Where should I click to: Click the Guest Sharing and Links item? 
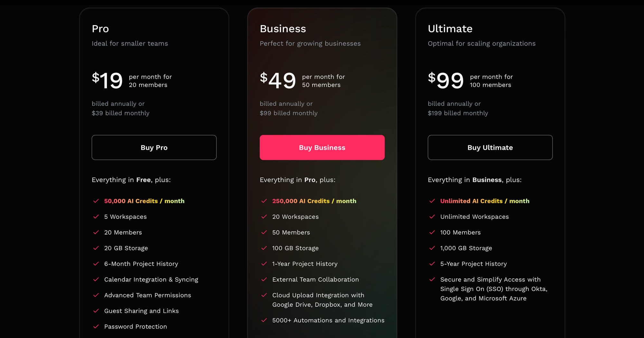pos(141,311)
